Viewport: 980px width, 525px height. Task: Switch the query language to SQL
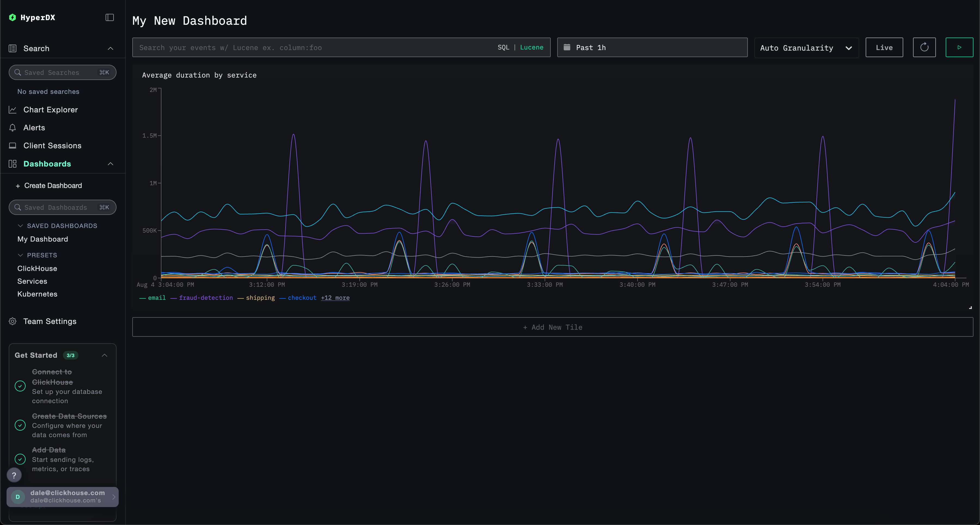503,47
